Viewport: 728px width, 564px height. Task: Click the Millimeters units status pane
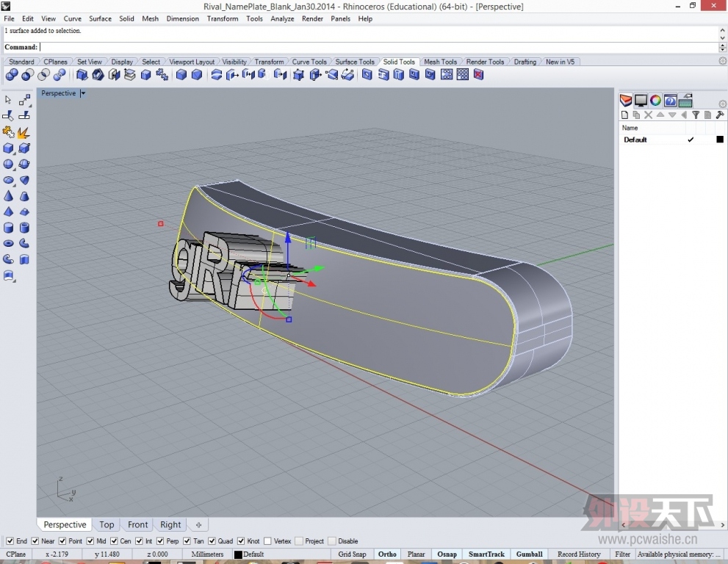[207, 554]
